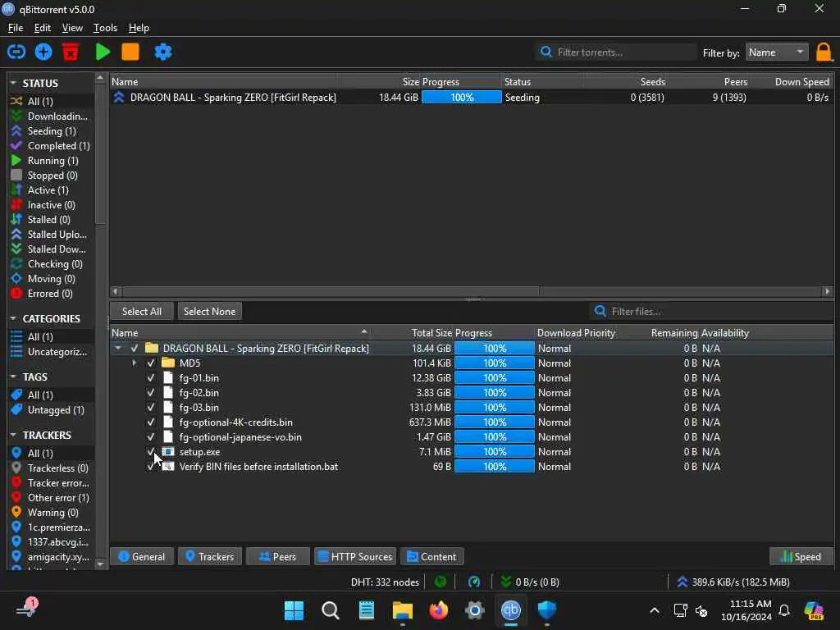Uncheck root DRAGON BALL folder checkbox
This screenshot has width=840, height=630.
coord(135,348)
